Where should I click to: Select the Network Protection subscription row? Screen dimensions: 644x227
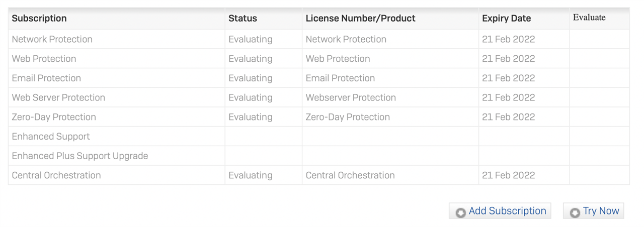coord(318,39)
